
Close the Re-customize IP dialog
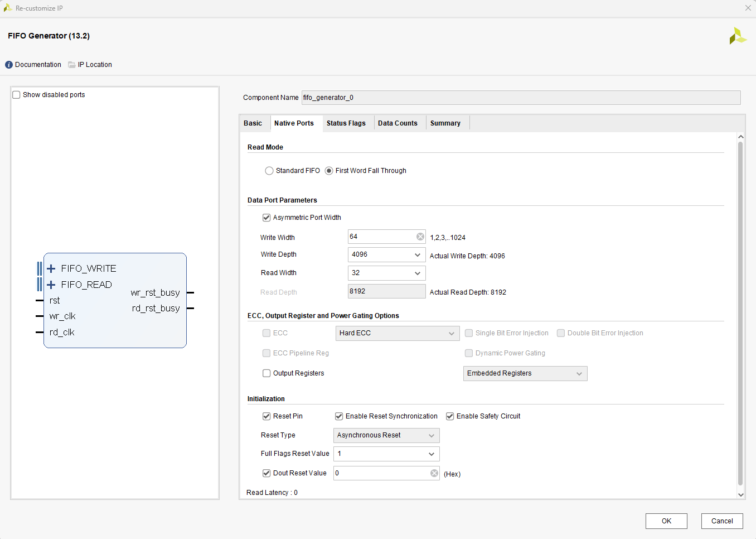click(748, 8)
